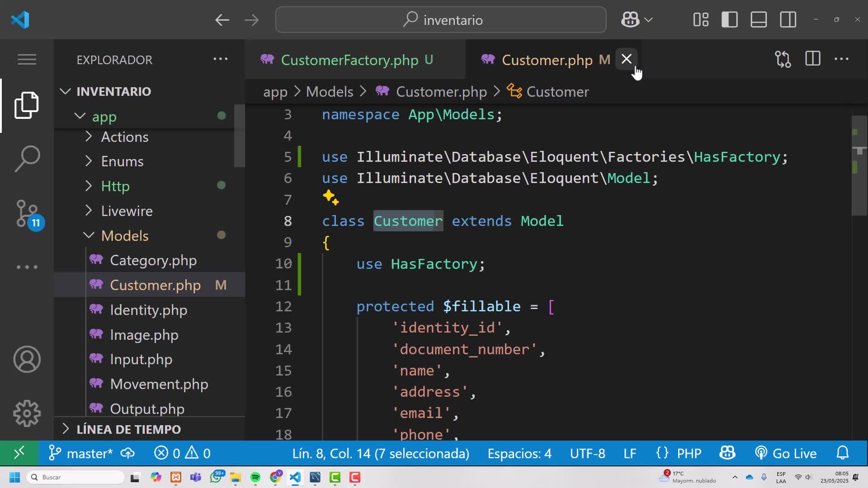This screenshot has height=488, width=868.
Task: Open the hamburger application menu
Action: pyautogui.click(x=27, y=59)
